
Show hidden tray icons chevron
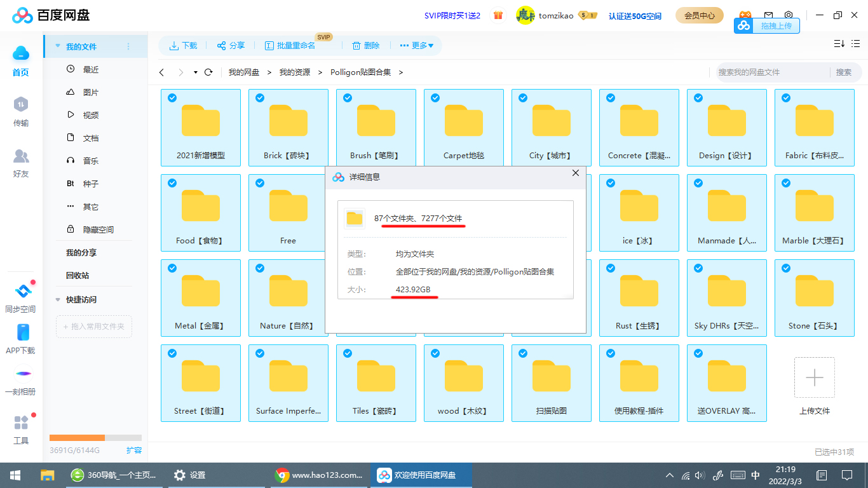(x=669, y=475)
